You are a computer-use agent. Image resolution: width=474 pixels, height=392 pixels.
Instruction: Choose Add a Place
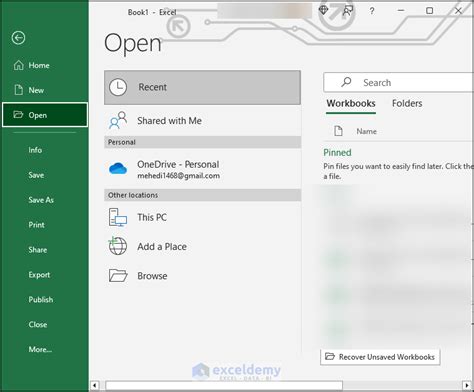(202, 247)
